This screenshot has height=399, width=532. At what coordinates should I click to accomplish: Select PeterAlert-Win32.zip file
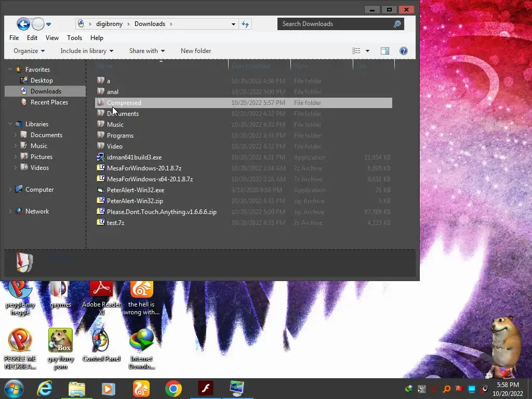[x=135, y=201]
